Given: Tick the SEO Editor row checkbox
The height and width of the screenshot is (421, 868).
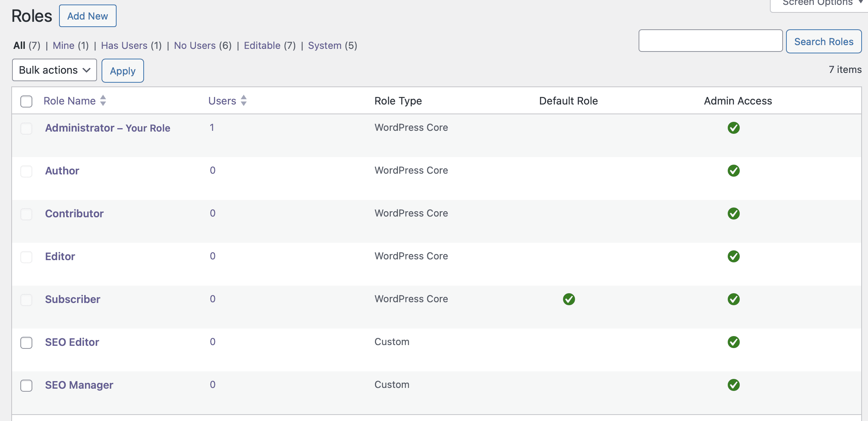Looking at the screenshot, I should [x=26, y=342].
